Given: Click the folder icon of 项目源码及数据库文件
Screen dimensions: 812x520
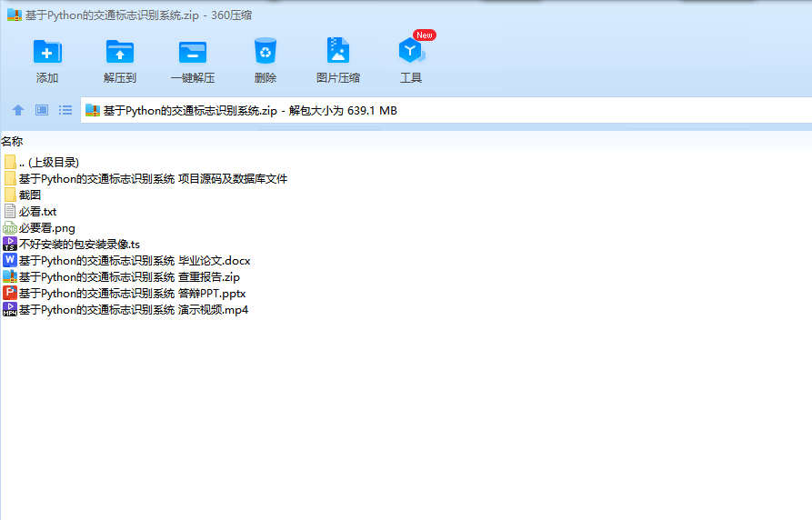Looking at the screenshot, I should [x=10, y=179].
